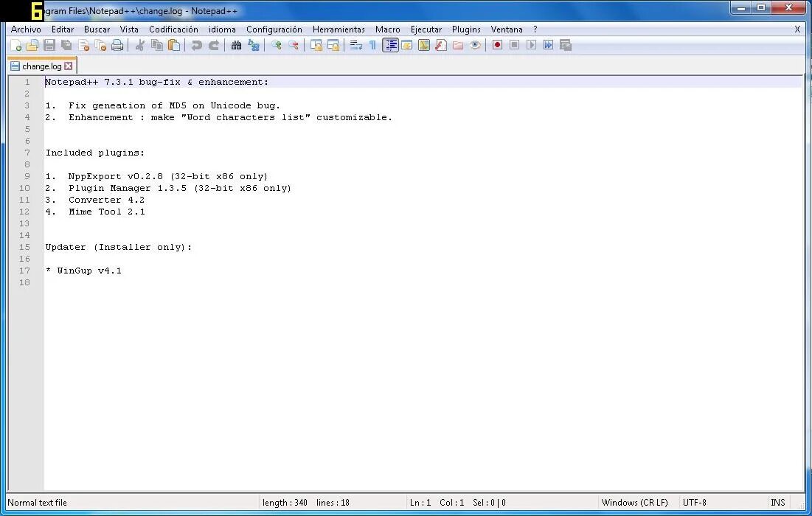
Task: Toggle word wrap in the toolbar
Action: pos(355,46)
